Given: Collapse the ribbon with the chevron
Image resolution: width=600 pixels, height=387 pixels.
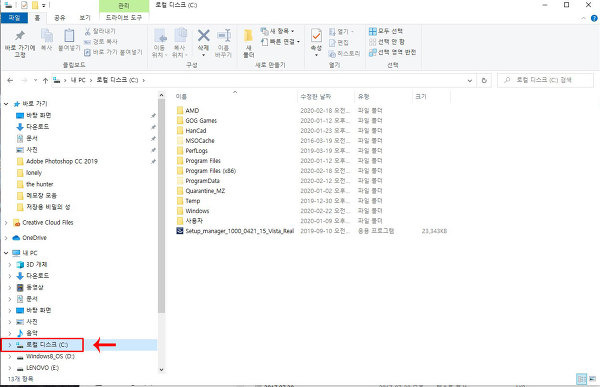Looking at the screenshot, I should pos(584,18).
